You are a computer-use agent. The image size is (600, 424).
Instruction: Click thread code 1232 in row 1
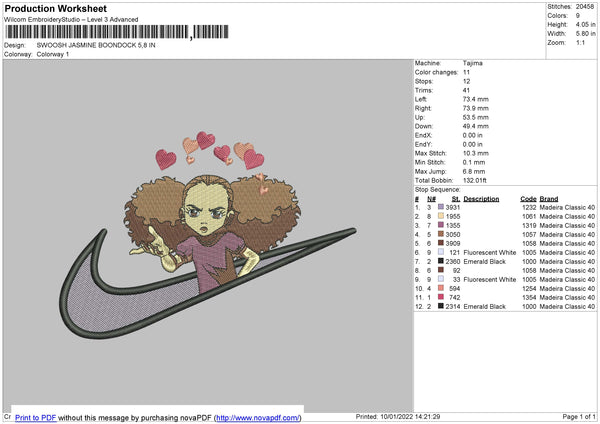(x=529, y=207)
